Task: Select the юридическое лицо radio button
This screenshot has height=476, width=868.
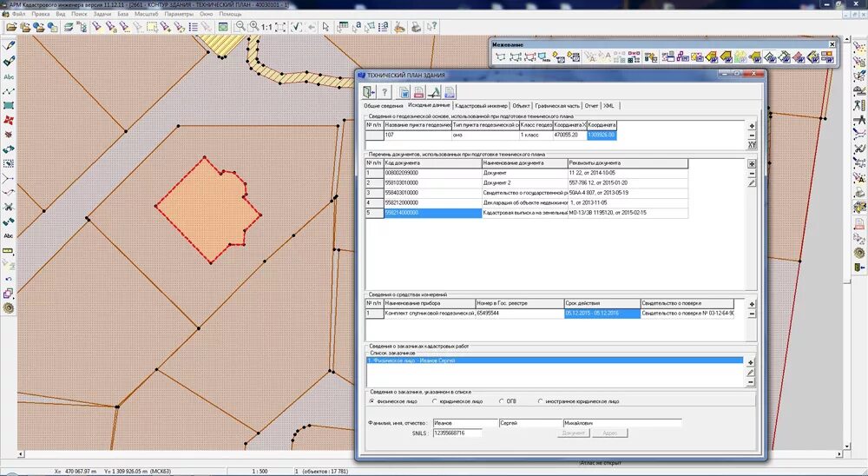Action: click(x=435, y=401)
